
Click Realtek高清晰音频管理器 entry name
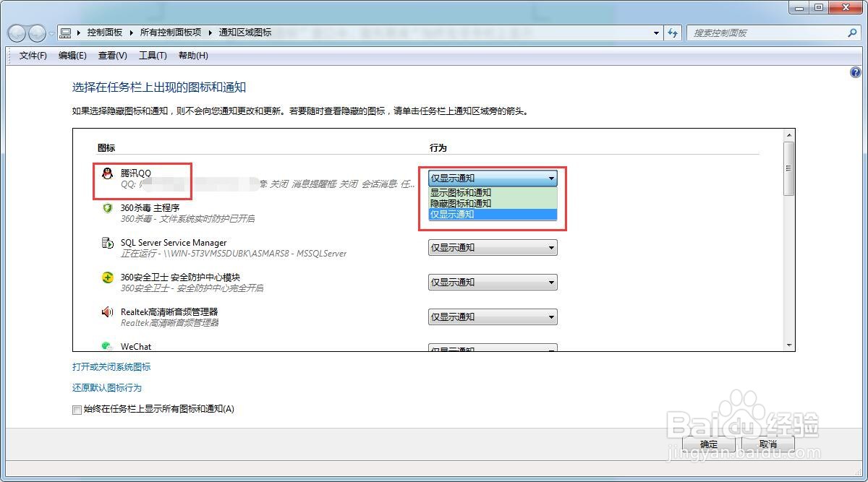(169, 312)
